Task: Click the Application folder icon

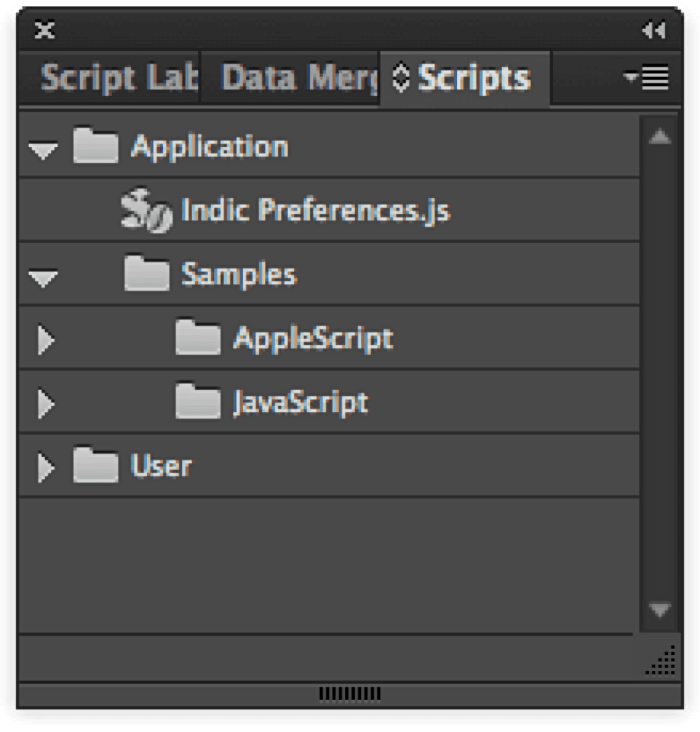Action: (x=95, y=145)
